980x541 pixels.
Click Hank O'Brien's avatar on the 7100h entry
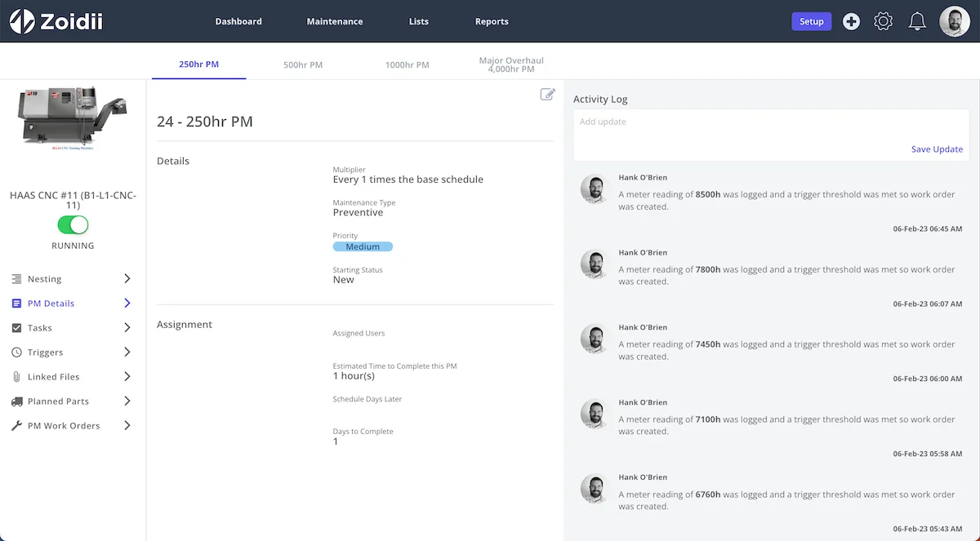(595, 414)
